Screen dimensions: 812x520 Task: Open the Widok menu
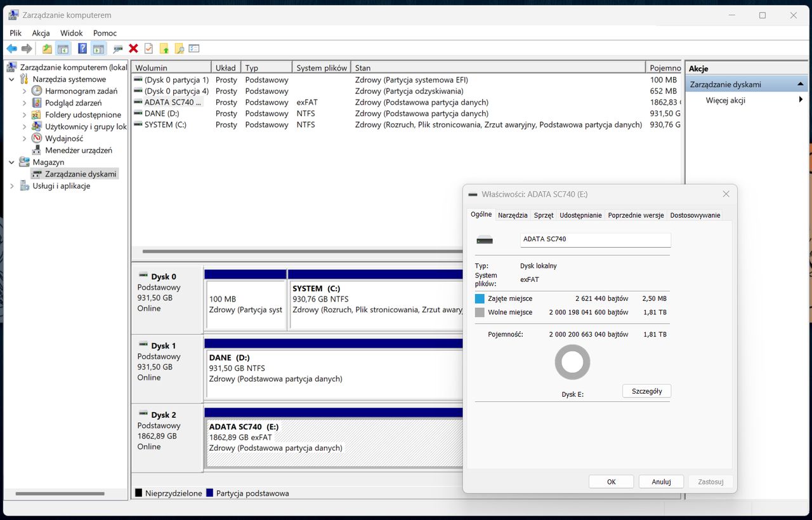click(72, 33)
